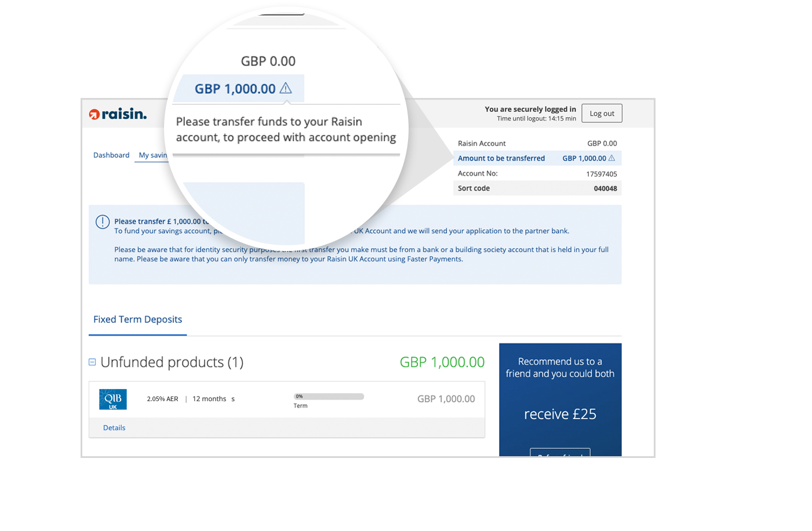
Task: Click the 12 months term text
Action: pos(209,399)
